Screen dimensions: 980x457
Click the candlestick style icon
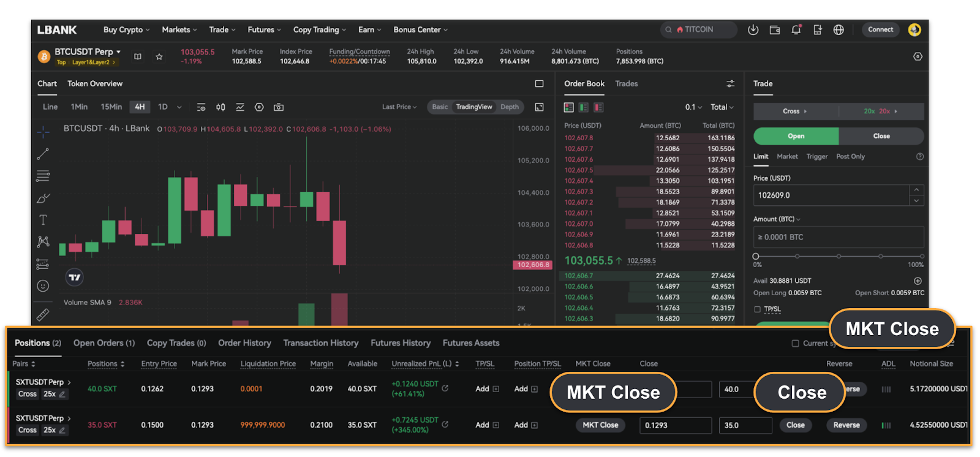pos(221,107)
